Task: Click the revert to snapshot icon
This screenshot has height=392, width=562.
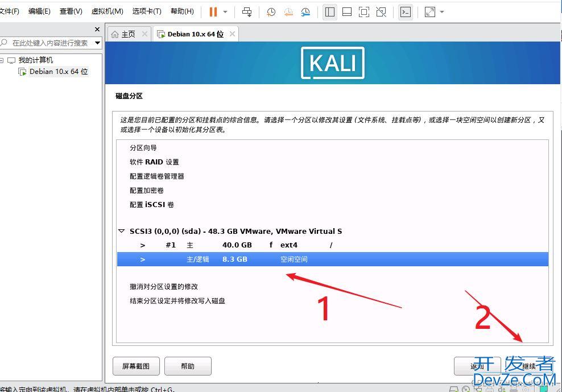Action: coord(288,12)
